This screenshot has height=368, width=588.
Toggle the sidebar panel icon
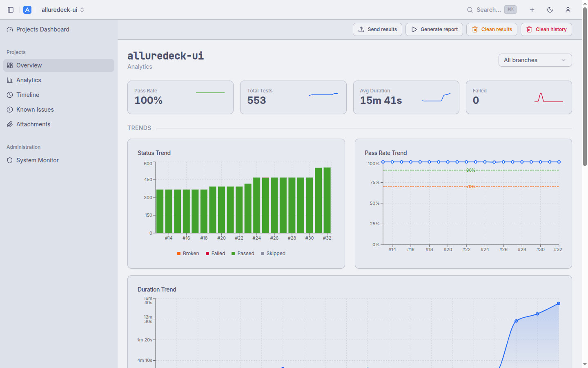[x=11, y=10]
